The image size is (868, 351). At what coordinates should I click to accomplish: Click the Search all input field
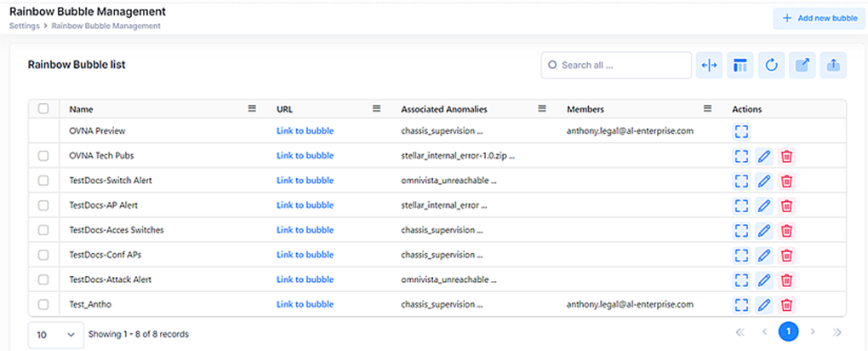(x=621, y=66)
